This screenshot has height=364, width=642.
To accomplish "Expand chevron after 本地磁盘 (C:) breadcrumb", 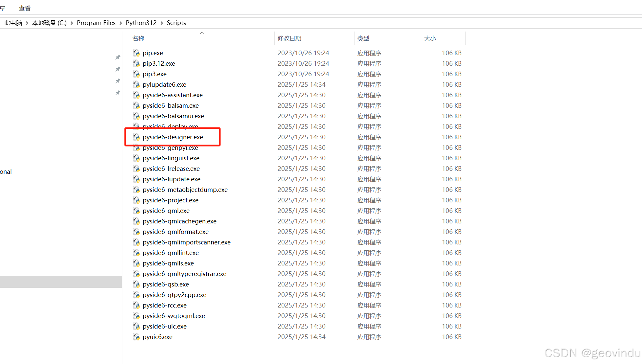I will coord(72,23).
